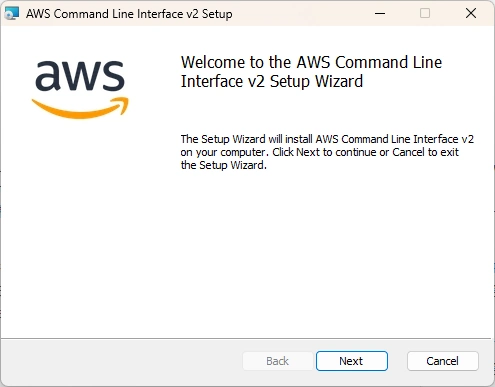Click the grey footer area left of Back

[x=122, y=362]
